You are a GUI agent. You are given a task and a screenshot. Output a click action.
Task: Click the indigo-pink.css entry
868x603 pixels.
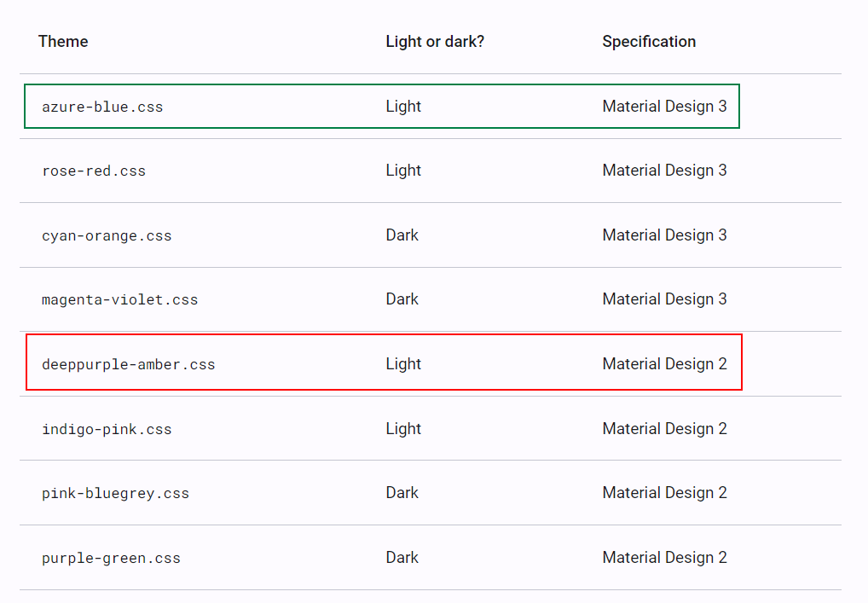coord(107,430)
